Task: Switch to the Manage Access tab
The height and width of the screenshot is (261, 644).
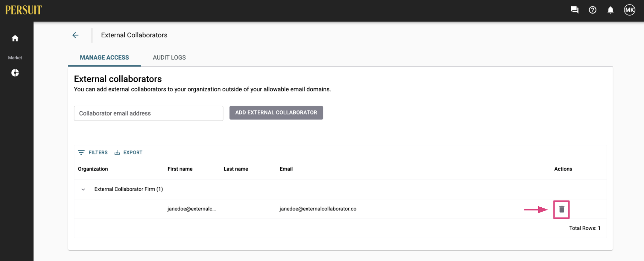Action: click(x=104, y=58)
